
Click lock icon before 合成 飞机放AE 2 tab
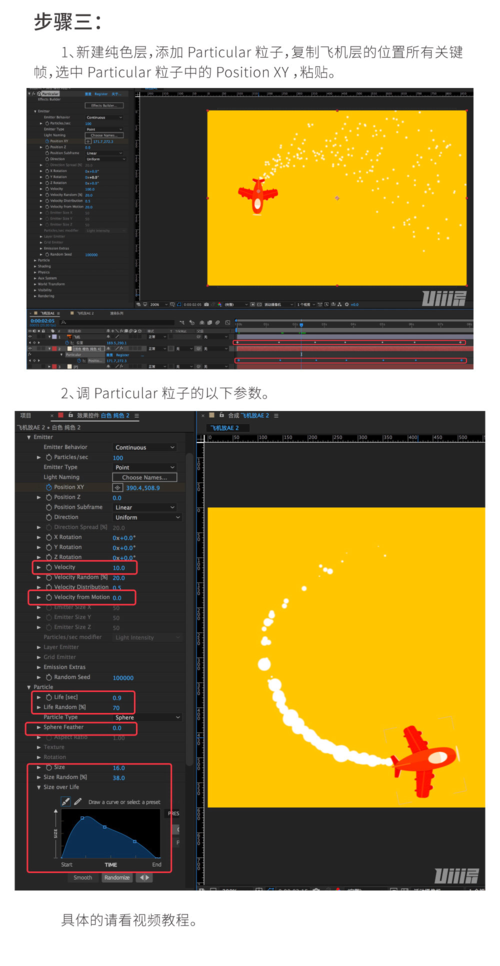click(x=222, y=416)
